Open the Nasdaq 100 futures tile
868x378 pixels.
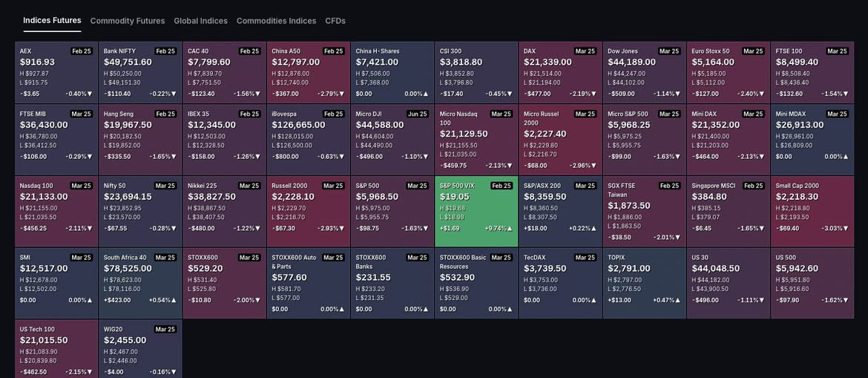(56, 212)
